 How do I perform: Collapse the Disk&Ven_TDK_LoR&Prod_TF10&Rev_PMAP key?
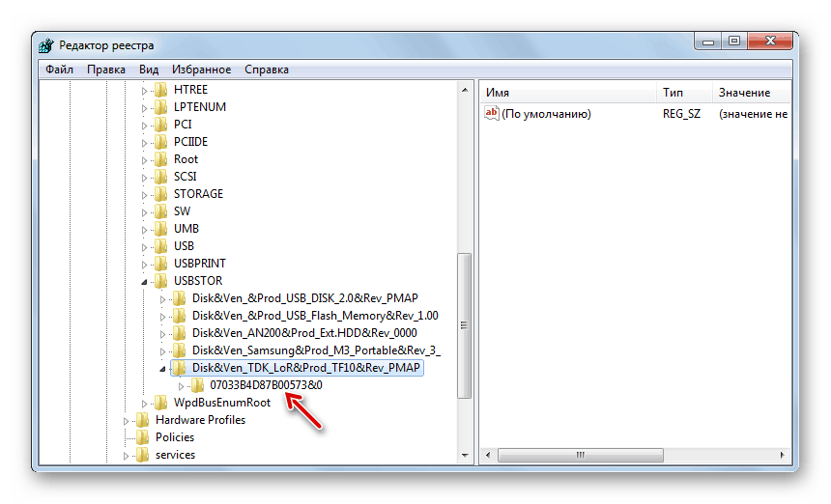162,369
